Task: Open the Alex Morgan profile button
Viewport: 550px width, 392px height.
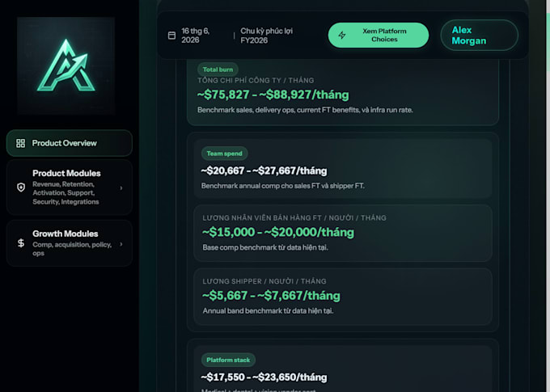Action: click(x=479, y=35)
